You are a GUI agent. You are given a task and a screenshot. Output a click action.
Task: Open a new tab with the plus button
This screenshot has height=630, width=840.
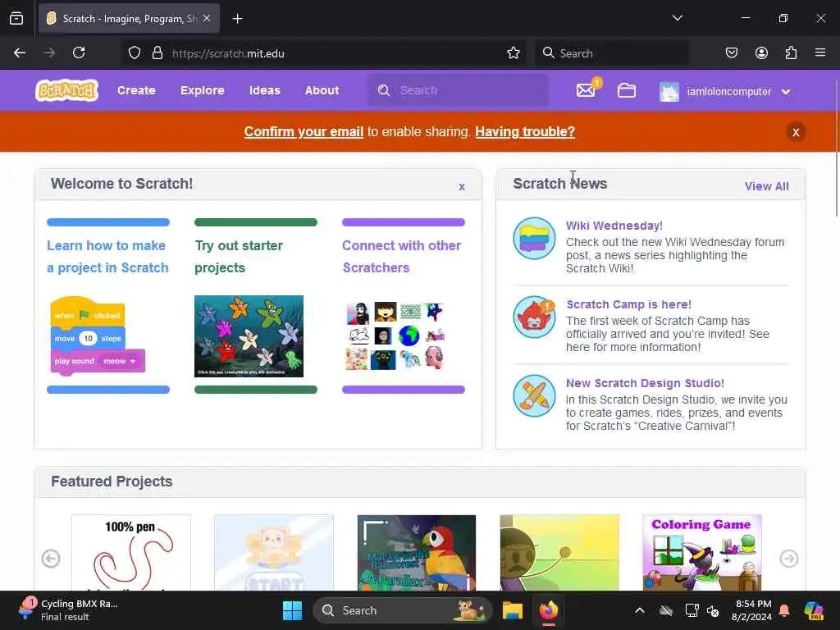(237, 19)
